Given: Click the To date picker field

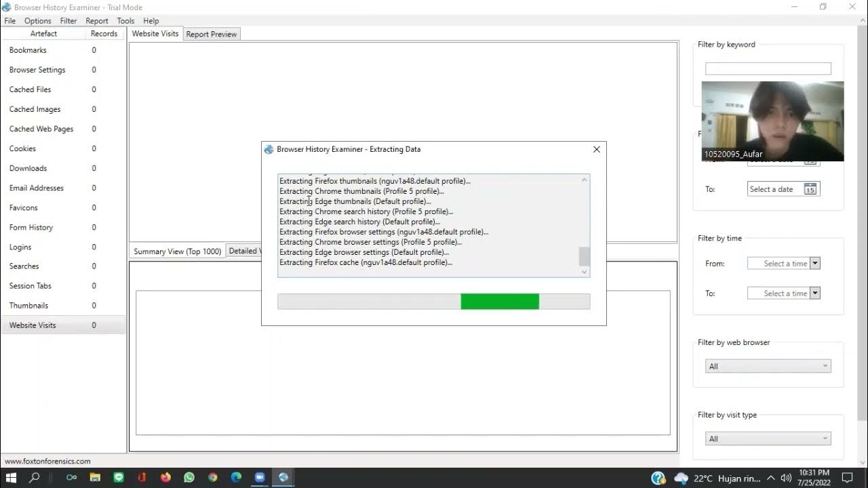Looking at the screenshot, I should click(x=783, y=189).
